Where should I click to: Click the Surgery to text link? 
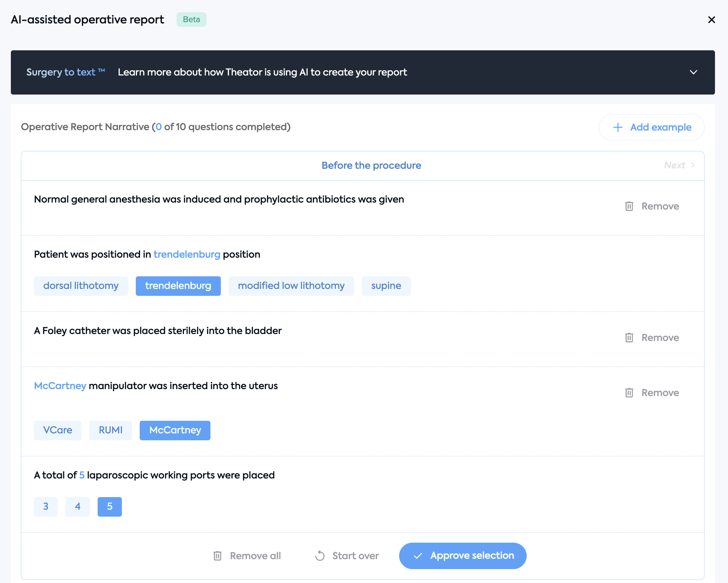point(66,72)
